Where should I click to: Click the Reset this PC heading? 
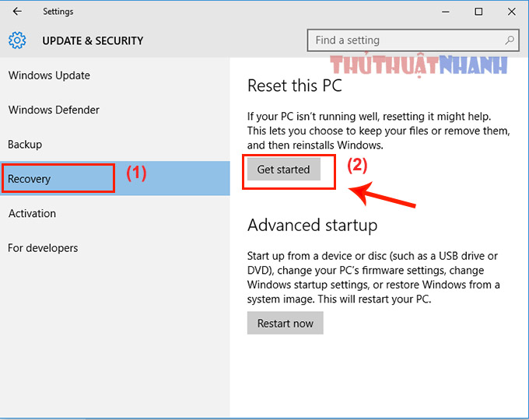click(x=295, y=86)
